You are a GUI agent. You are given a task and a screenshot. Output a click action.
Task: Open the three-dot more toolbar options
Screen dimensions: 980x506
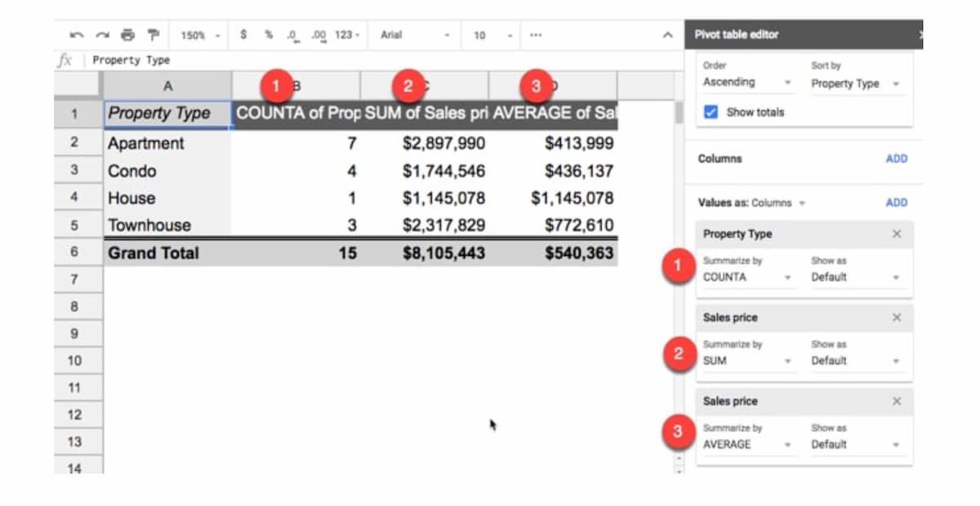coord(536,35)
